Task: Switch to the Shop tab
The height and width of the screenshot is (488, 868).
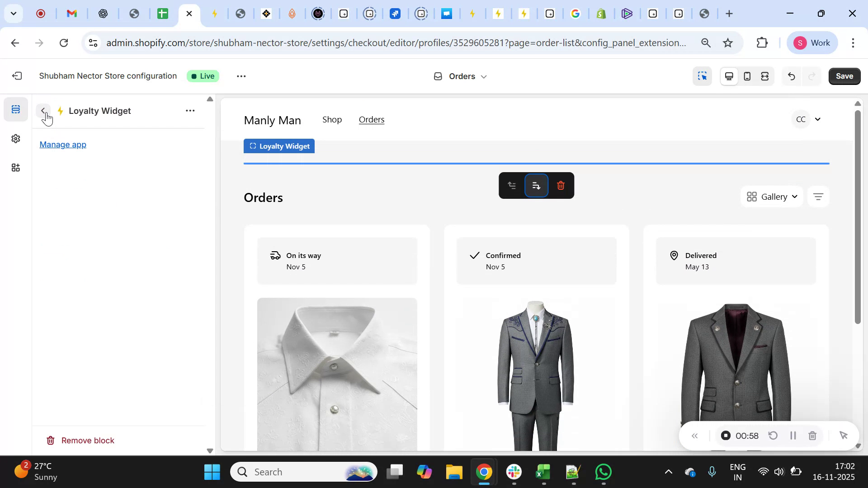Action: (x=332, y=119)
